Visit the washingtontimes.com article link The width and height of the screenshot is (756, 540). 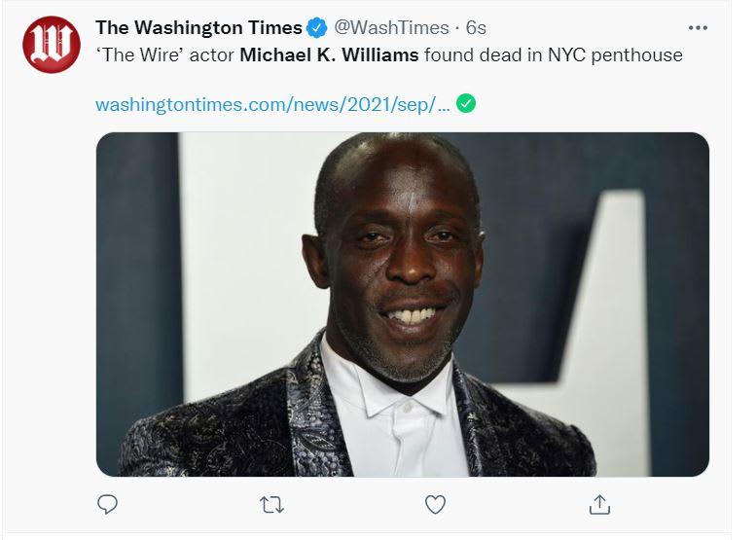click(272, 104)
